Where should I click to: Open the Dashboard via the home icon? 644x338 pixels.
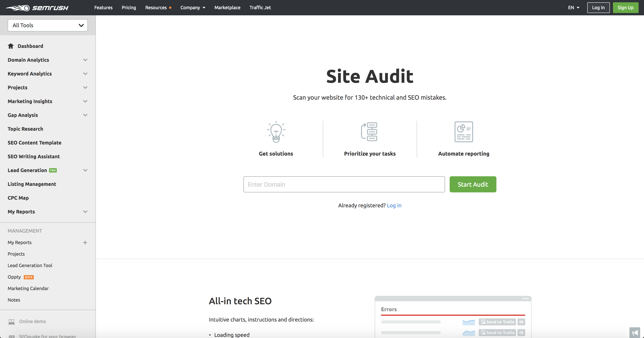pos(11,46)
